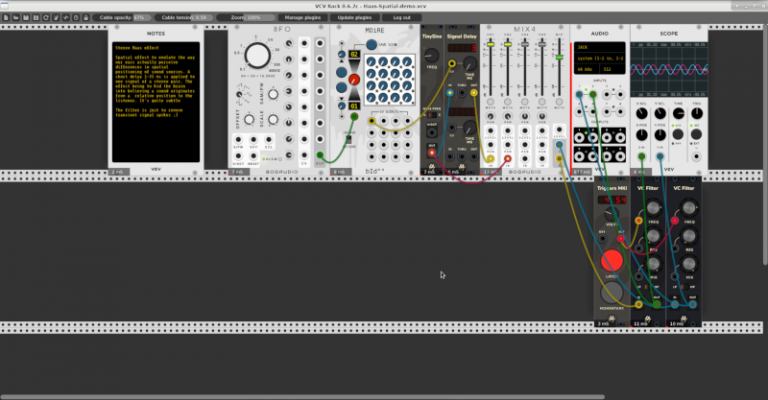Image resolution: width=768 pixels, height=400 pixels.
Task: Click the Triggers MKI MOMENTARY button
Action: click(x=612, y=293)
